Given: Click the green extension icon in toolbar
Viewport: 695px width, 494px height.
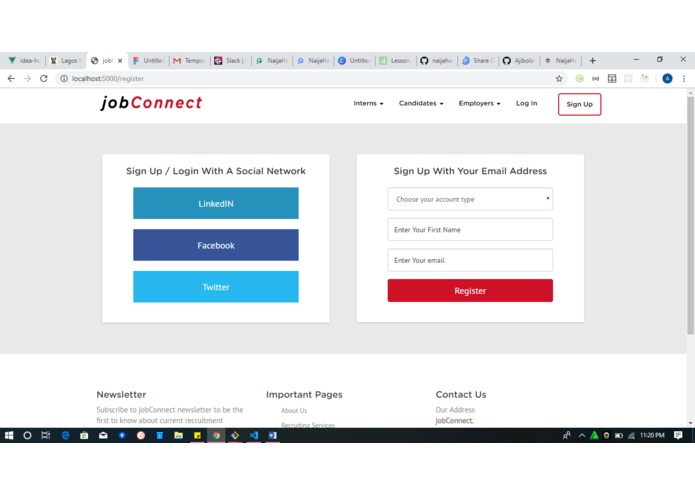Looking at the screenshot, I should 579,78.
